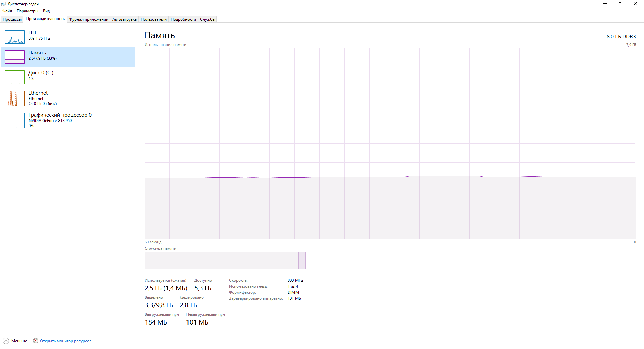Minimize the Task Manager window
644x349 pixels.
tap(605, 4)
